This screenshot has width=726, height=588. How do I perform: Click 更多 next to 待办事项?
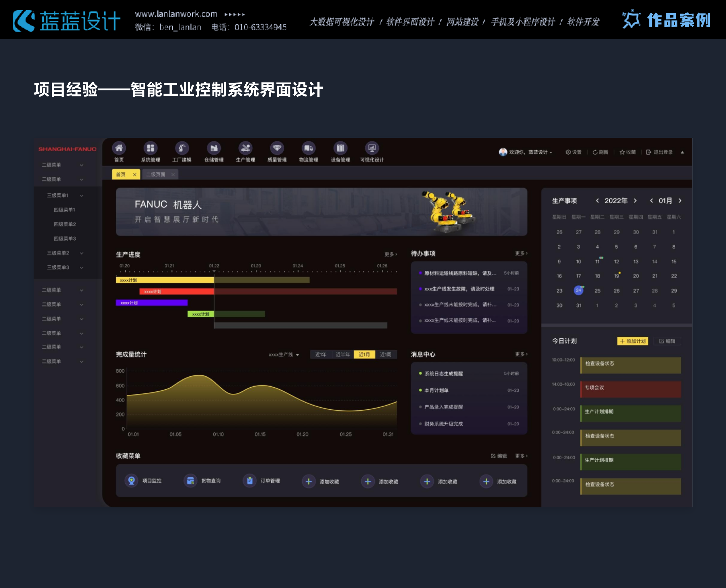[521, 253]
